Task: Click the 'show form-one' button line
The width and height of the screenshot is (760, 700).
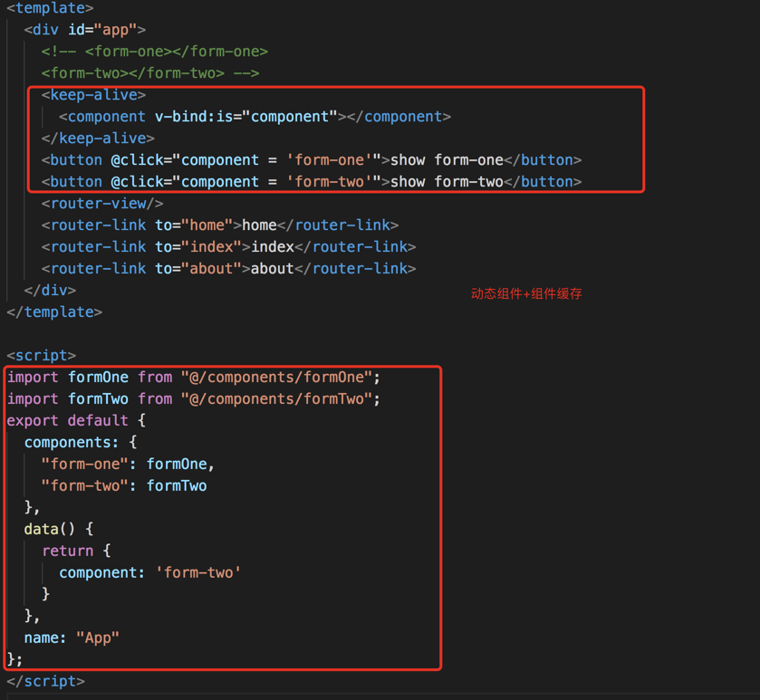Action: [x=312, y=160]
